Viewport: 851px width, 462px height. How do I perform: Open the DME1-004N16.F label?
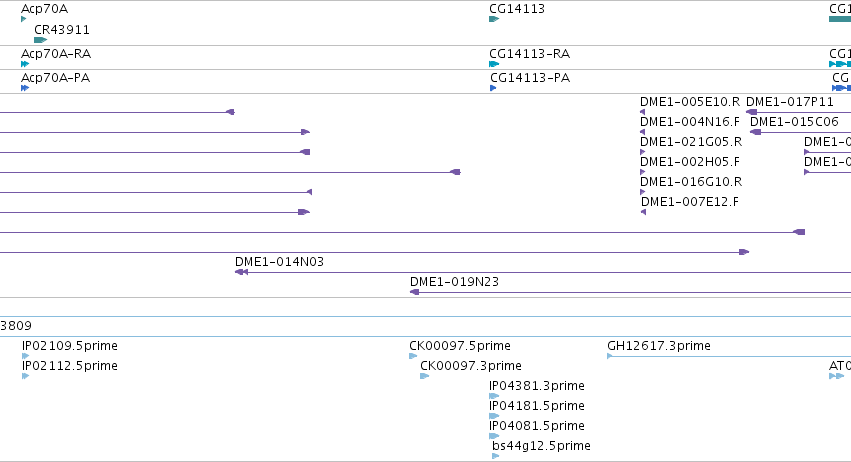click(x=690, y=122)
